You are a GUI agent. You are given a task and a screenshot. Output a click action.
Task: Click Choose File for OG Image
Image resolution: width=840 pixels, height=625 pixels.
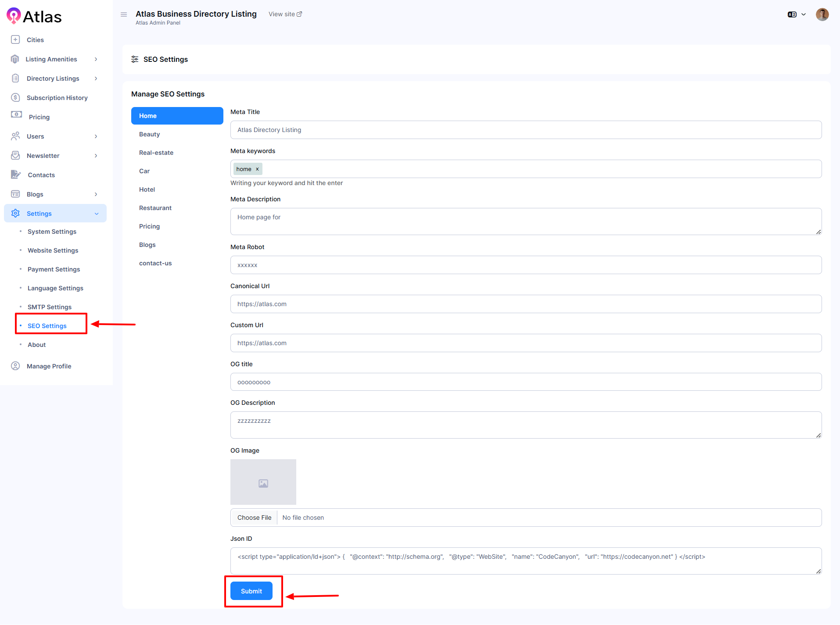254,518
